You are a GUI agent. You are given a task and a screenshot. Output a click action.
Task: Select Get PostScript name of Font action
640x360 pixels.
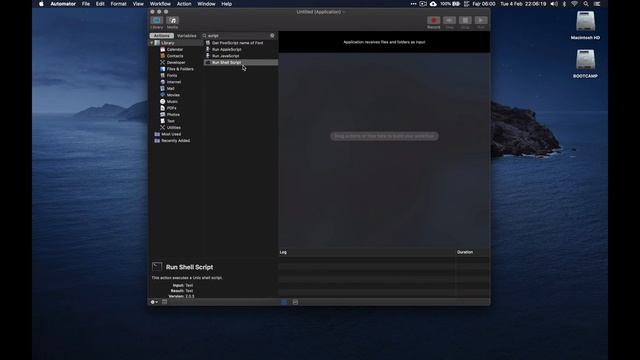(237, 43)
